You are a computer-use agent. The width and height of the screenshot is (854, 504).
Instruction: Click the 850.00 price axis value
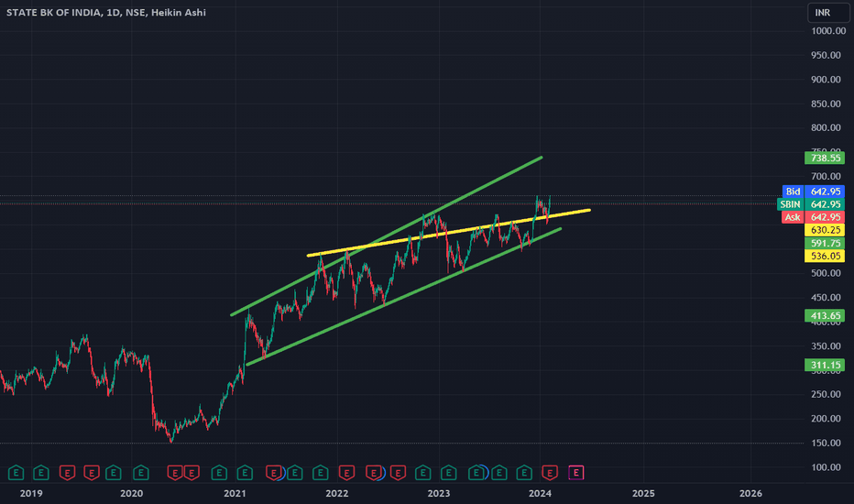(826, 104)
